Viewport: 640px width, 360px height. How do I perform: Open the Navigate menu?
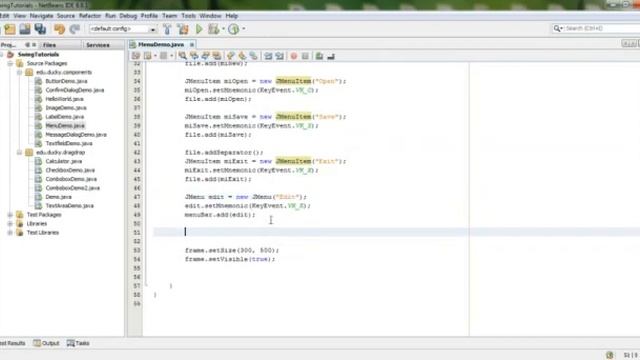pyautogui.click(x=41, y=16)
